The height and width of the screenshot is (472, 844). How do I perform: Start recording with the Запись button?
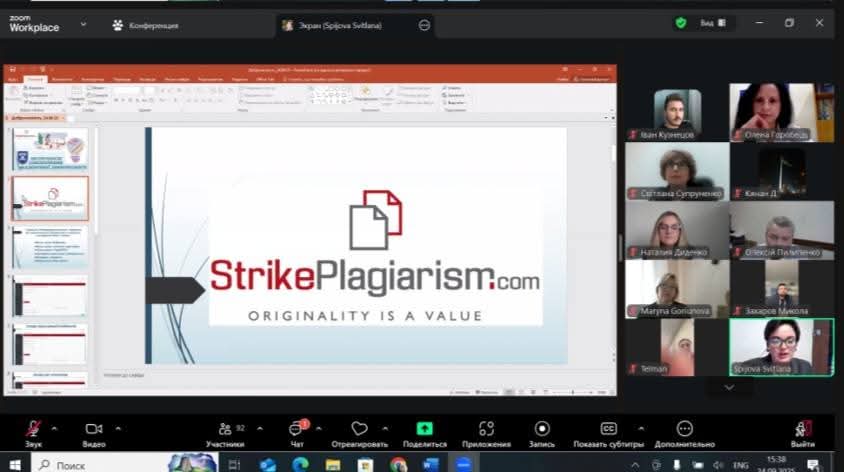(541, 430)
